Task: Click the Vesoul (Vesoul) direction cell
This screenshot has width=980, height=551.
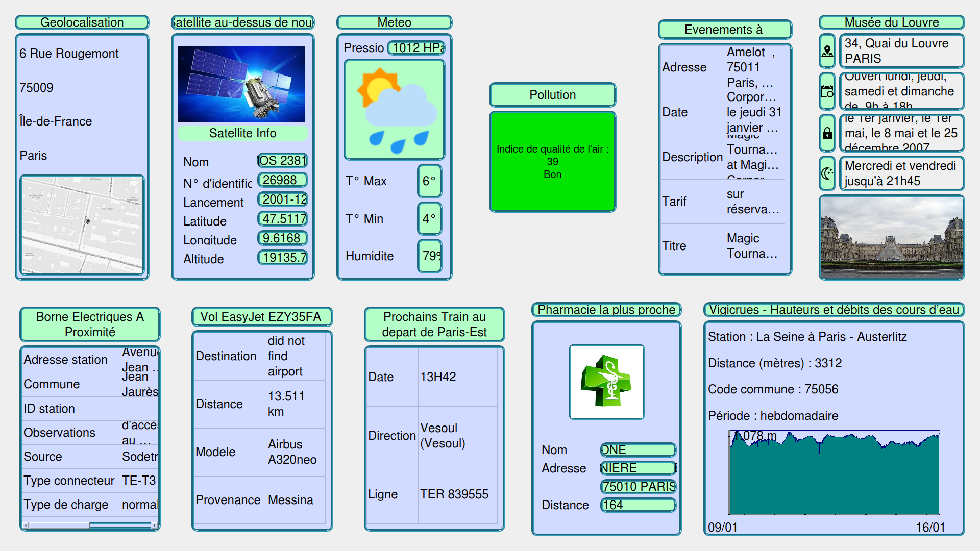Action: coord(457,436)
